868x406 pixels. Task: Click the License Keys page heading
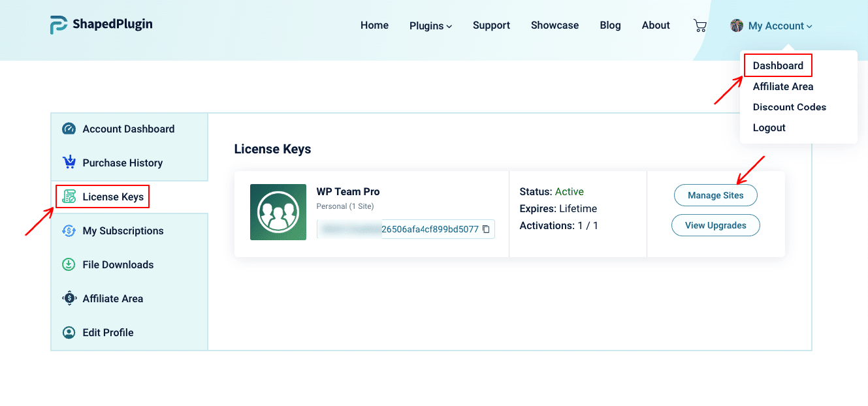coord(272,149)
